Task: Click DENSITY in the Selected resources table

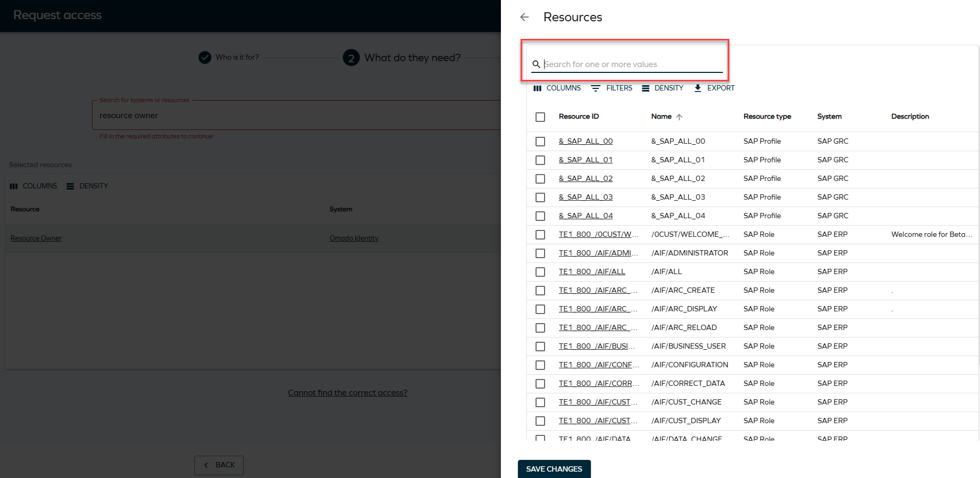Action: pos(87,186)
